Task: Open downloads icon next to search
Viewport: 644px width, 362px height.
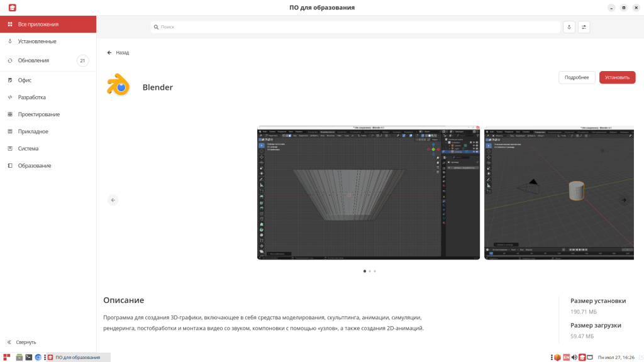Action: 569,27
